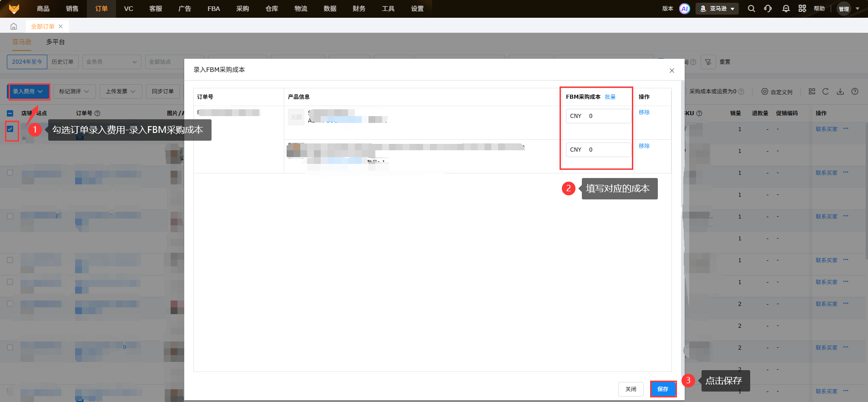This screenshot has height=402, width=868.
Task: Click the layout grid icon beside 自定义列
Action: 812,92
